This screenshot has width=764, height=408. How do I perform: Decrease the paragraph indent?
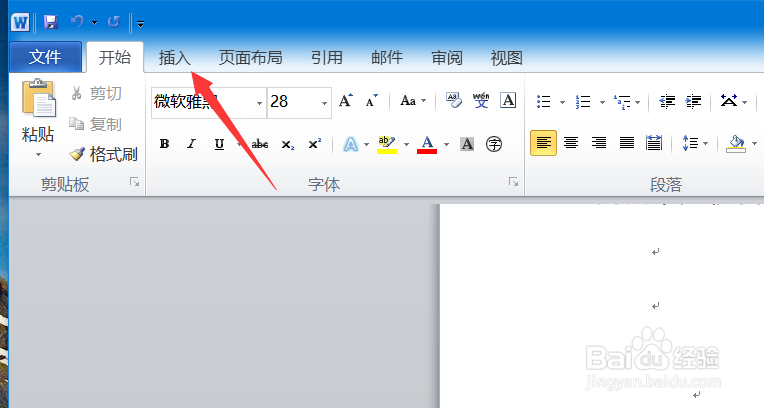click(667, 101)
